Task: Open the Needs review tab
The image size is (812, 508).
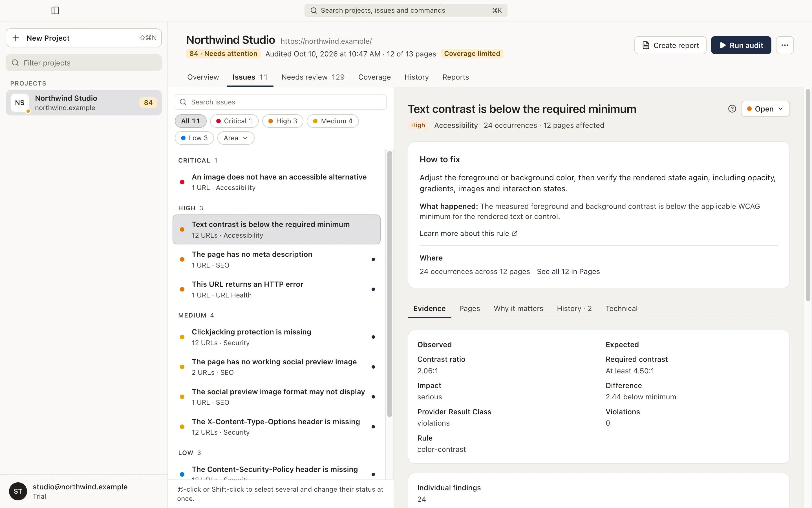Action: [313, 77]
